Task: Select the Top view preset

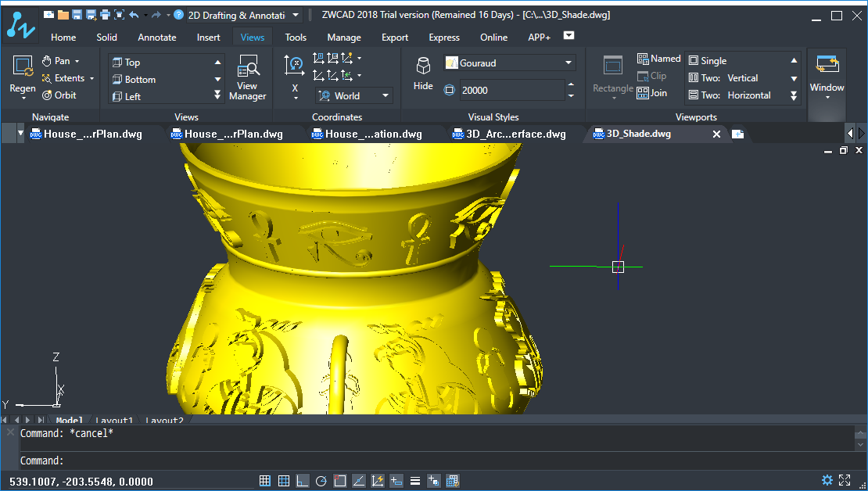Action: (132, 63)
